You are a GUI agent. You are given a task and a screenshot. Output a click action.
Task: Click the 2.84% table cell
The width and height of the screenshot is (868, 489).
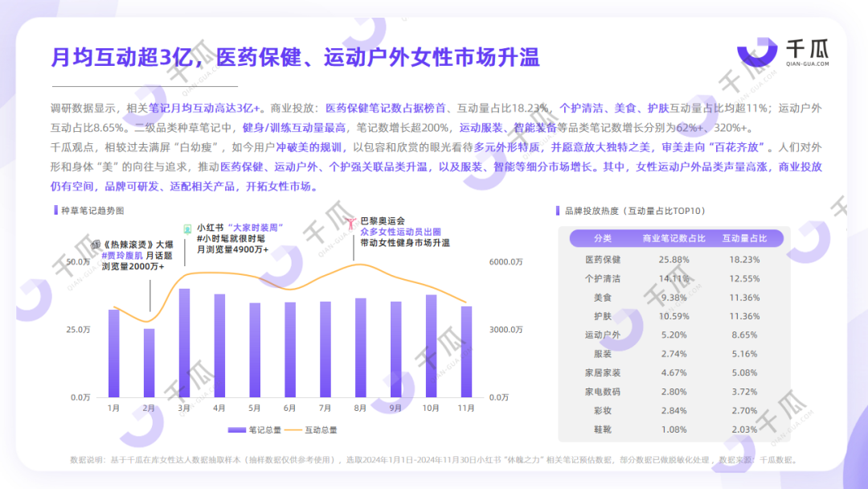(674, 410)
